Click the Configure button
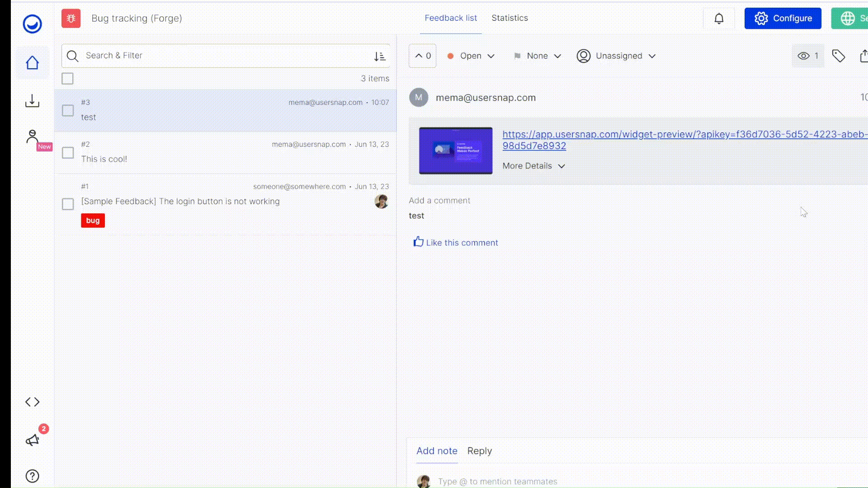 point(783,19)
